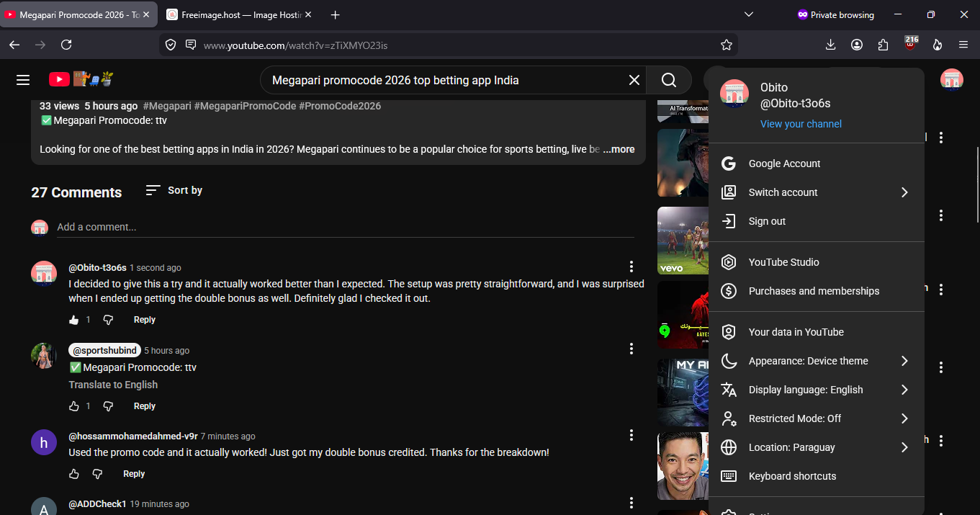The width and height of the screenshot is (980, 515).
Task: Open options menu for the @ADDCheck1 comment
Action: [631, 503]
